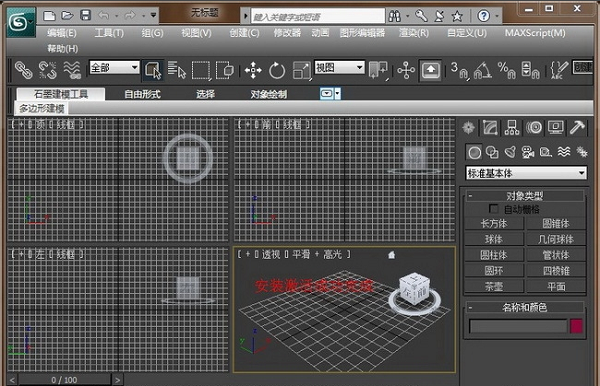Screen dimensions: 600x386
Task: Select the Cameras category icon
Action: pyautogui.click(x=528, y=152)
